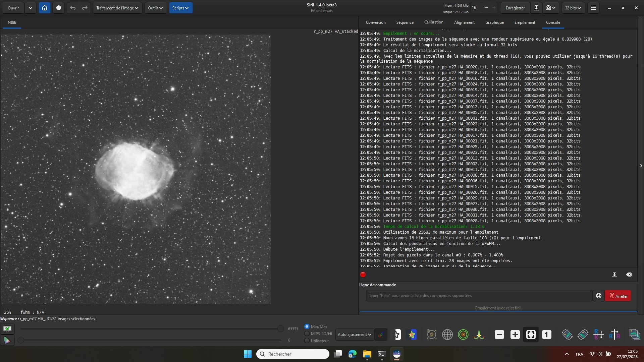Mirror image vertically with the R/B icon

(599, 335)
